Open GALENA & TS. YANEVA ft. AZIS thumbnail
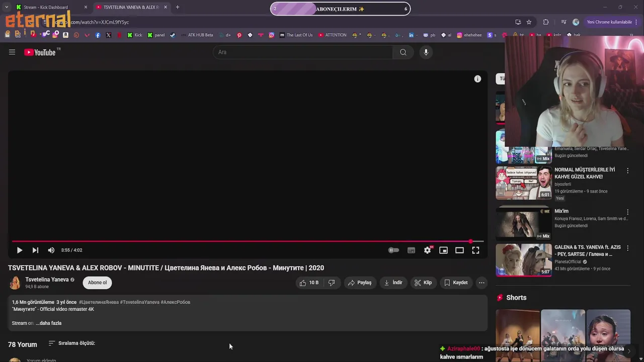 (524, 260)
